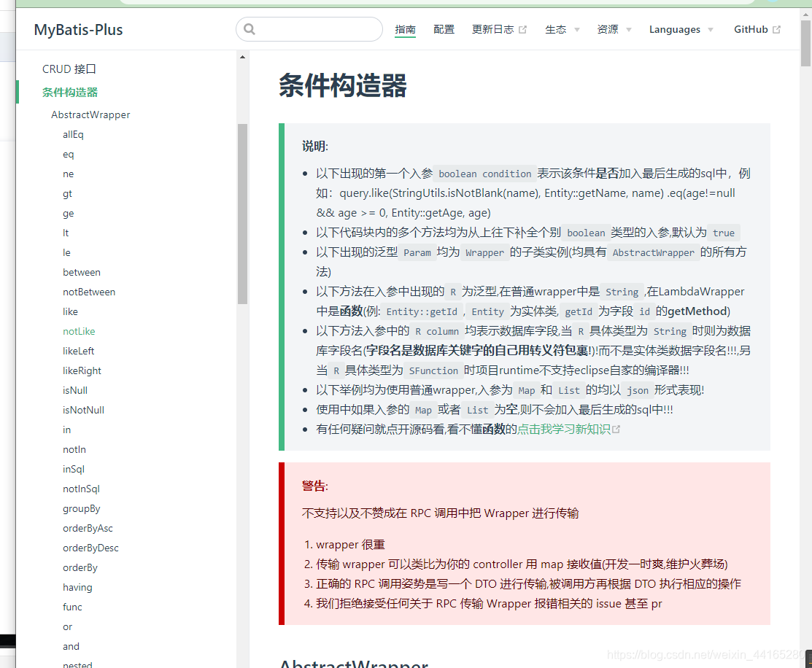Click the sidebar scrollbar thumb

click(x=242, y=214)
